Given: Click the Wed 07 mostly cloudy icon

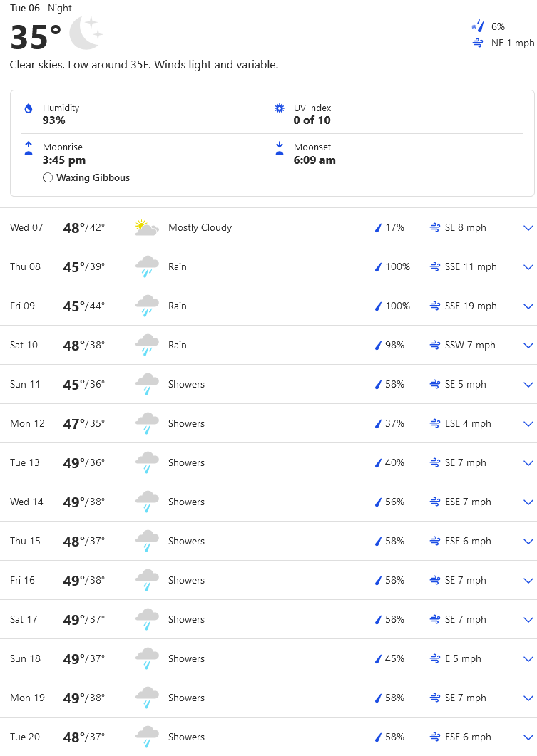Looking at the screenshot, I should pyautogui.click(x=146, y=228).
